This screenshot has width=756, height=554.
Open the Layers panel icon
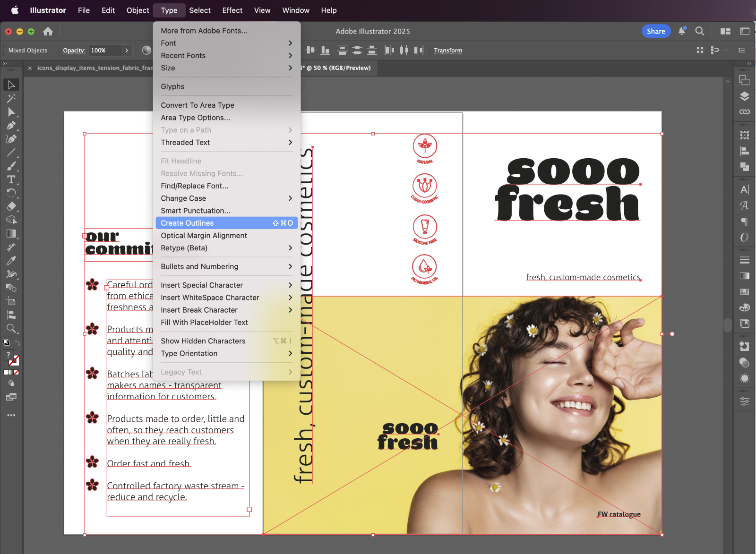pos(745,96)
